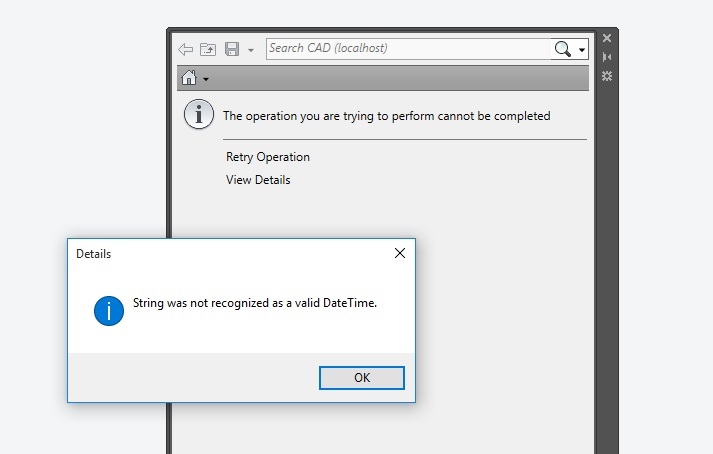Image resolution: width=713 pixels, height=454 pixels.
Task: Expand the search options dropdown arrow
Action: tap(582, 50)
